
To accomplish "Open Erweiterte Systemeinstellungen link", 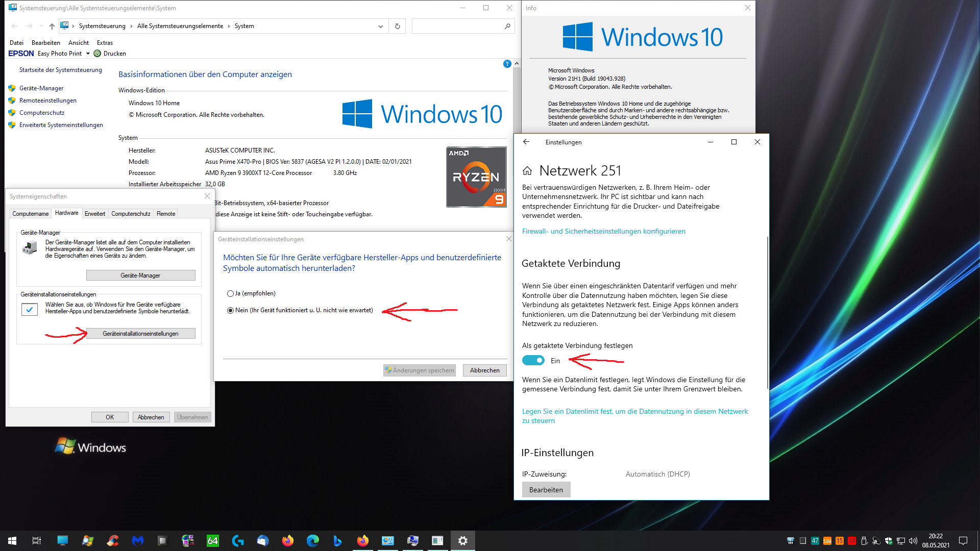I will pos(61,125).
